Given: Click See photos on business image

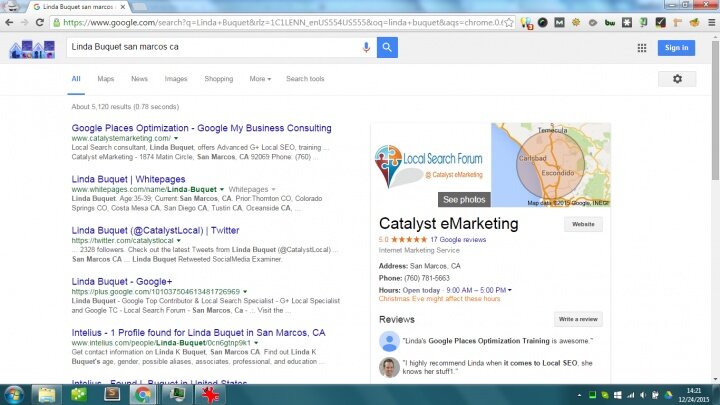Looking at the screenshot, I should coord(464,200).
